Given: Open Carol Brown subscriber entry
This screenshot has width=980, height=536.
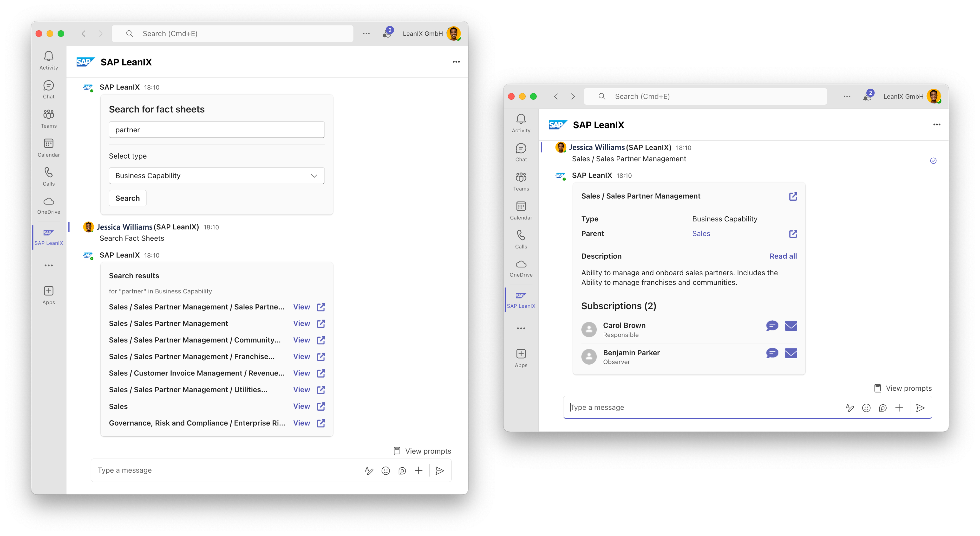Looking at the screenshot, I should [689, 329].
